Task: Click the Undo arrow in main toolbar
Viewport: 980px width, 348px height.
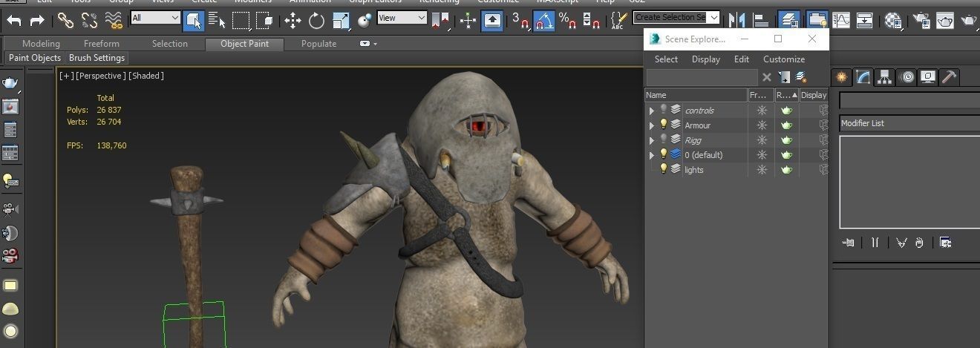Action: coord(13,20)
